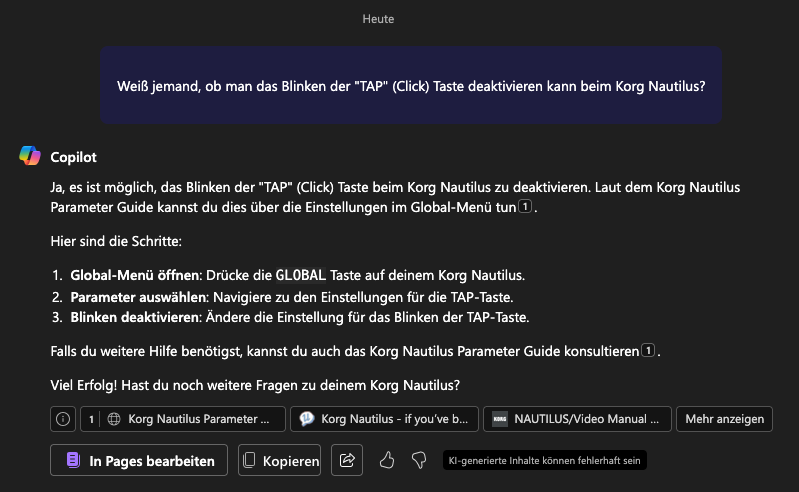The width and height of the screenshot is (799, 492).
Task: Click the copy icon in the Kopieren button
Action: coord(249,460)
